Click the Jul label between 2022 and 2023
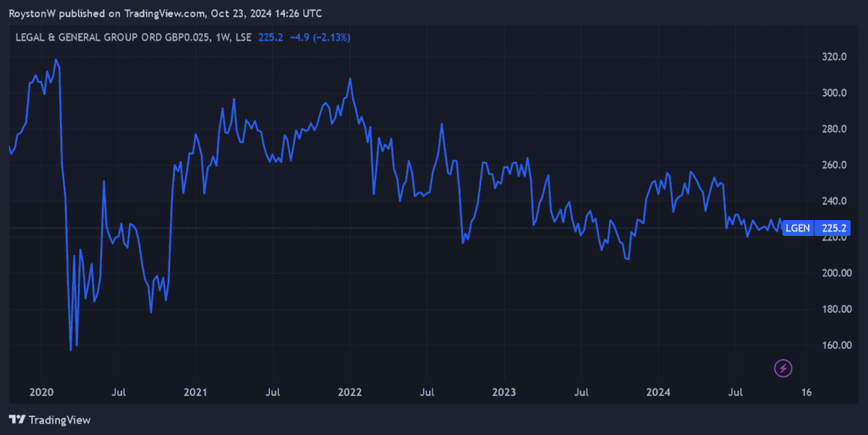Viewport: 868px width, 435px height. pos(427,392)
